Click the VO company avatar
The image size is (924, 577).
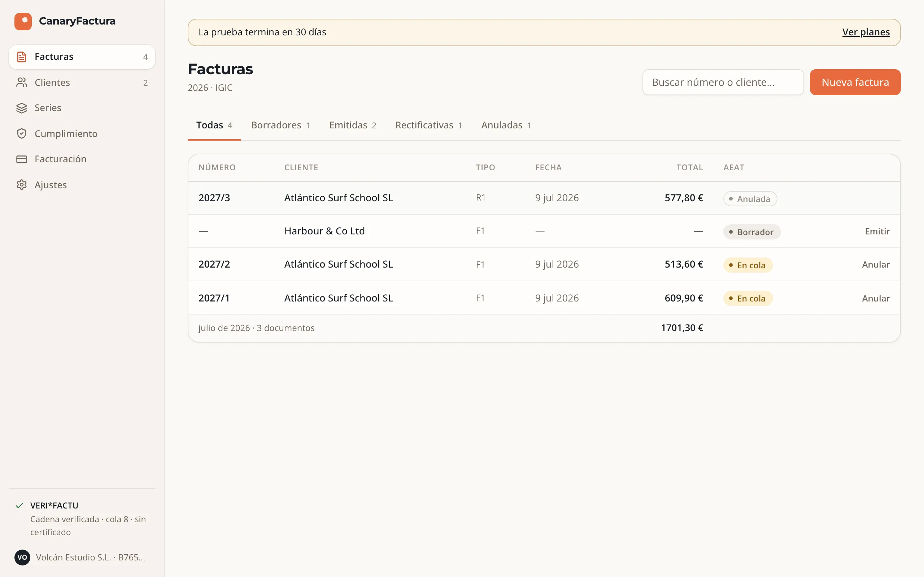click(x=22, y=557)
